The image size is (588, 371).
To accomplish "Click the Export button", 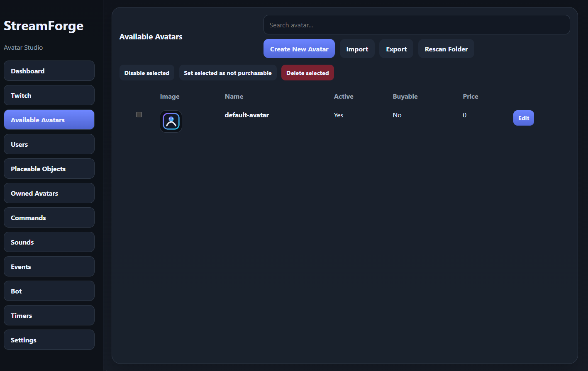I will coord(396,49).
